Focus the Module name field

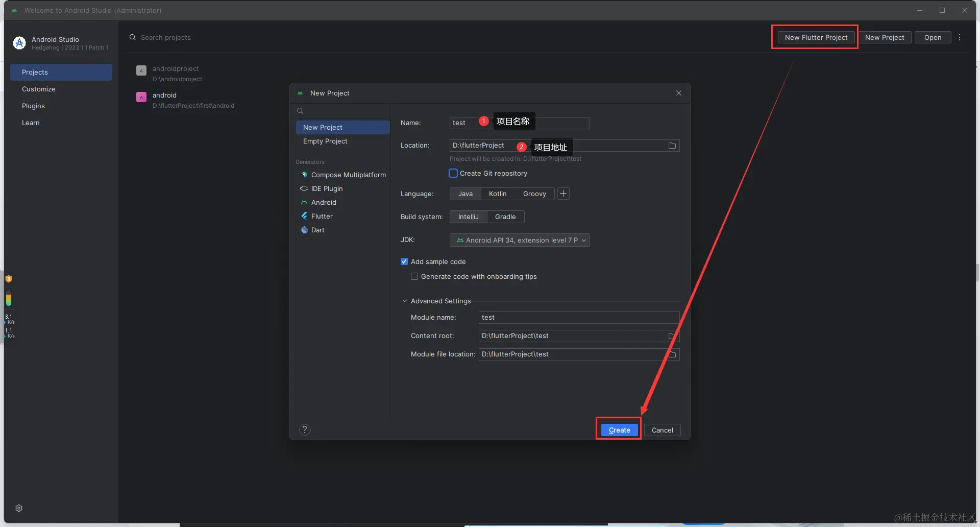click(579, 317)
